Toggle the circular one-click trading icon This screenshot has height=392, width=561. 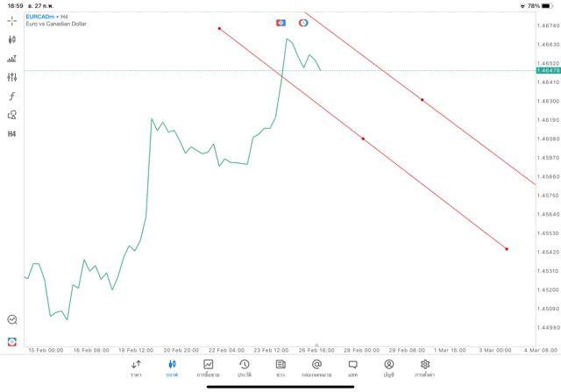[303, 23]
